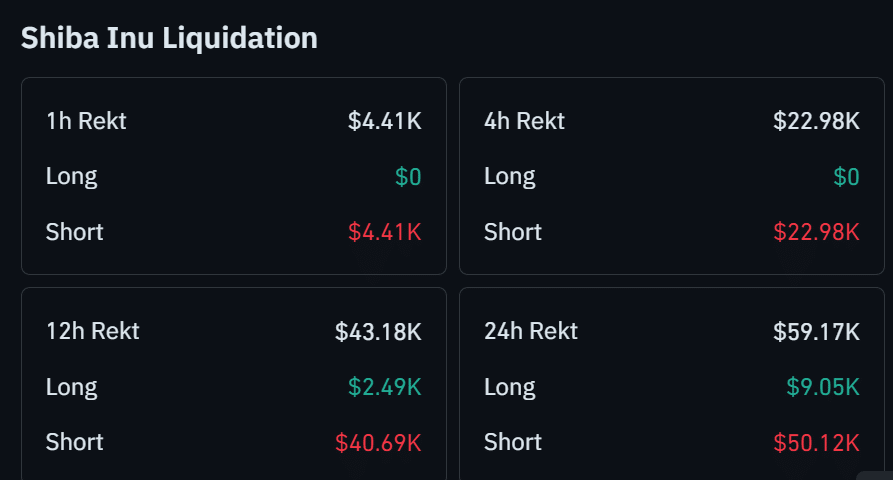
Task: Click the 4h Rekt label
Action: click(524, 122)
